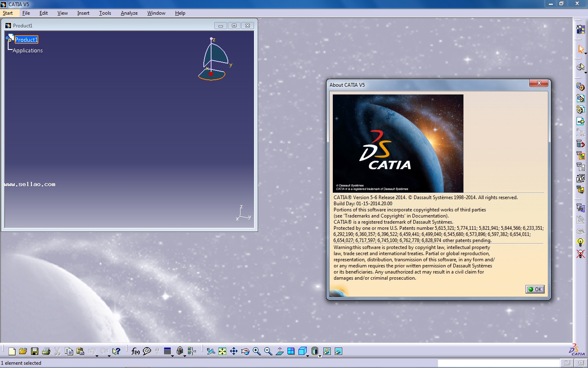The height and width of the screenshot is (368, 588).
Task: Open the Redo history dropdown arrow
Action: (x=109, y=356)
